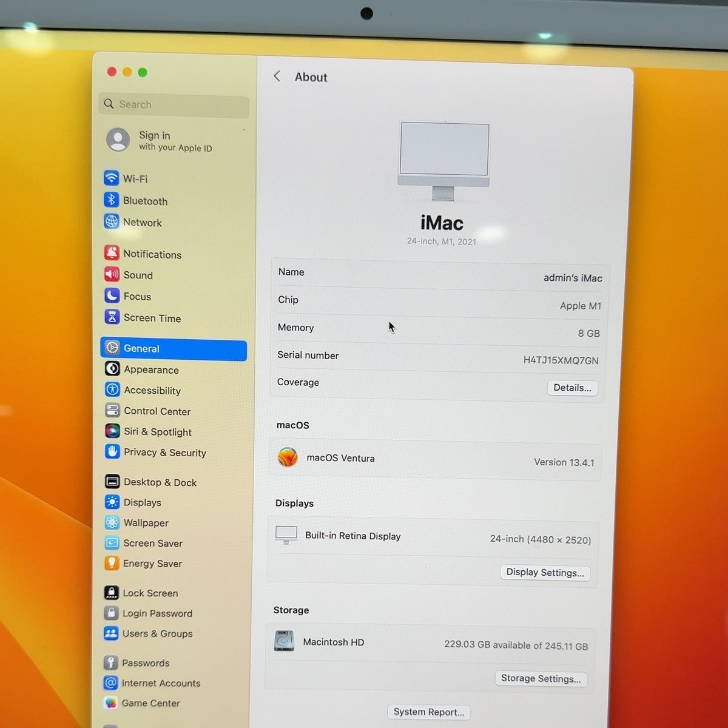Open the Energy Saver bulb icon

point(112,563)
